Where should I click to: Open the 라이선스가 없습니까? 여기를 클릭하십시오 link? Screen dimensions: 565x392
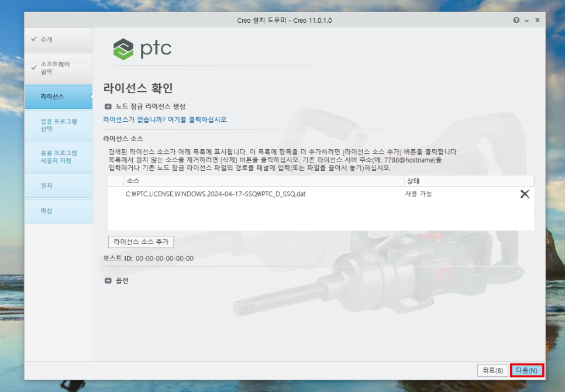tap(166, 119)
